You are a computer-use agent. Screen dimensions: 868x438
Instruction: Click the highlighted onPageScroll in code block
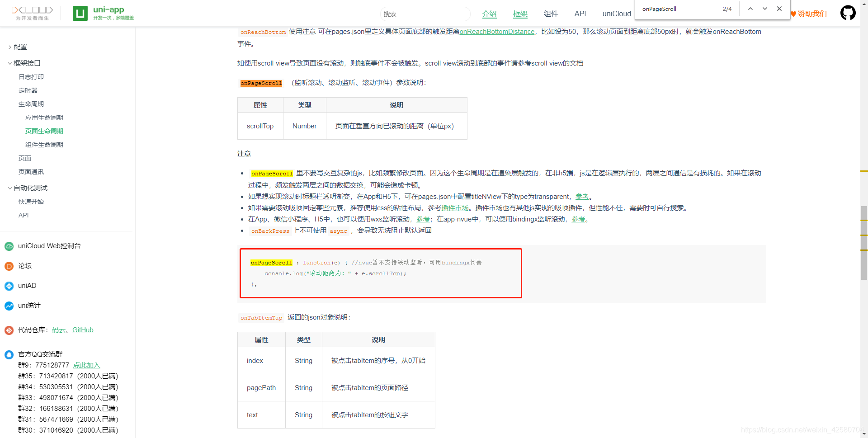point(272,263)
